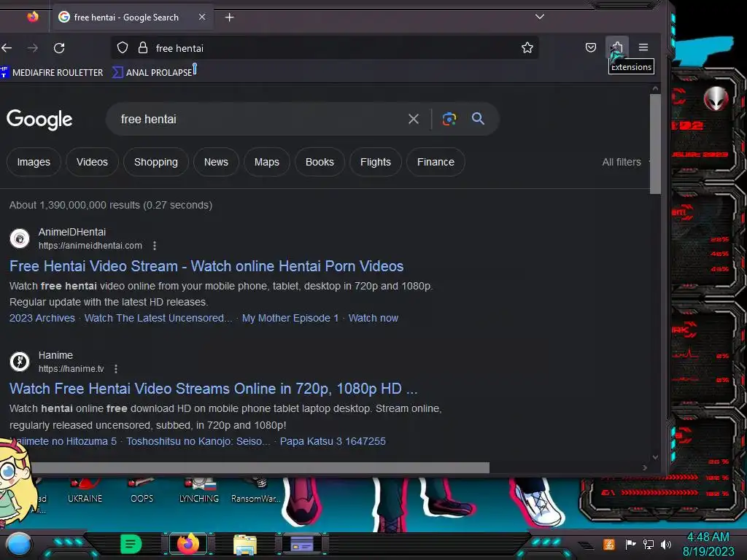Submit the search via the magnifier icon
Screen dimensions: 747x560
478,119
